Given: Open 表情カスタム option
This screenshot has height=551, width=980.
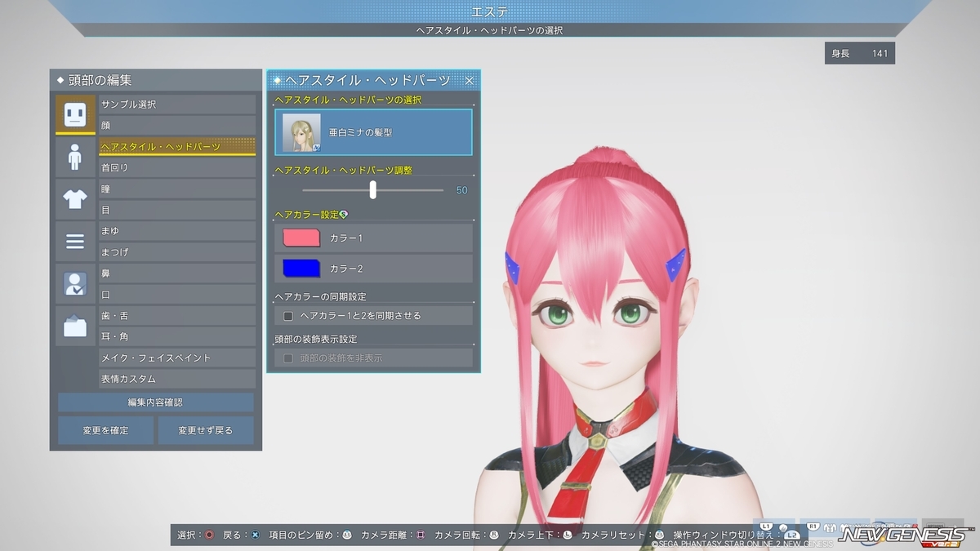Looking at the screenshot, I should pyautogui.click(x=177, y=379).
